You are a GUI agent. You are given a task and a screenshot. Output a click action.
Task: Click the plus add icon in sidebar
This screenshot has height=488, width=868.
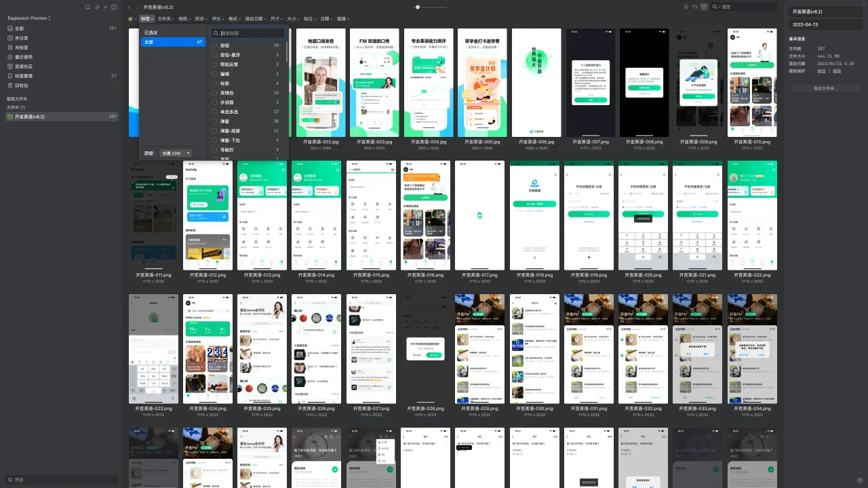pos(105,7)
